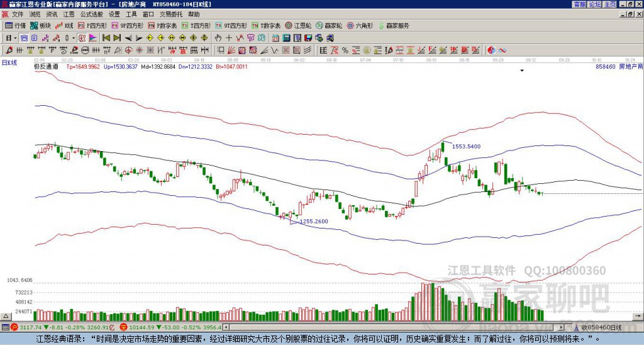Click the 858460 房地产商 symbol label
The height and width of the screenshot is (345, 644).
[619, 66]
